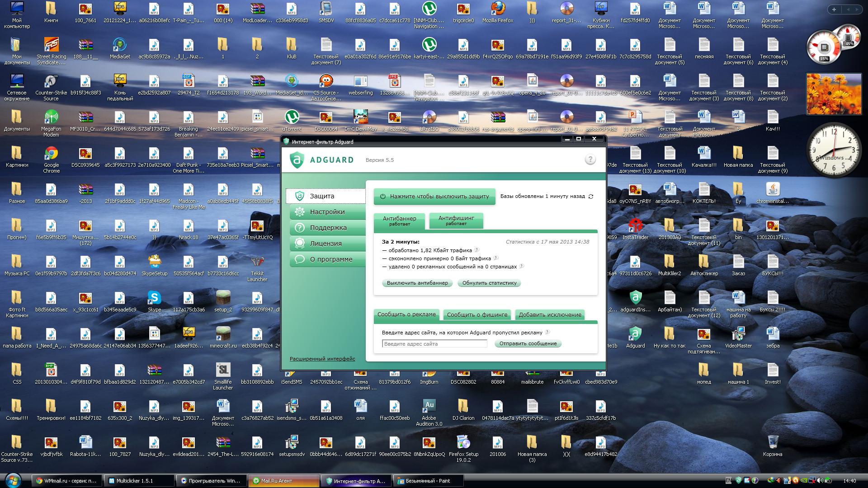This screenshot has width=868, height=488.
Task: Click the Настройки gear icon
Action: pos(299,212)
